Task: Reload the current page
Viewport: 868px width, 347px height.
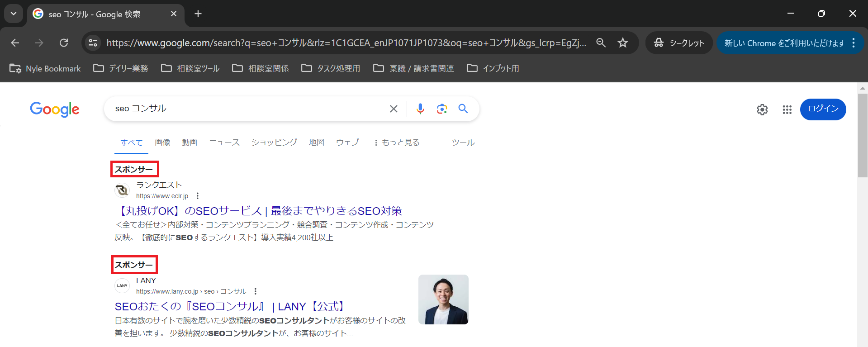Action: click(x=64, y=43)
